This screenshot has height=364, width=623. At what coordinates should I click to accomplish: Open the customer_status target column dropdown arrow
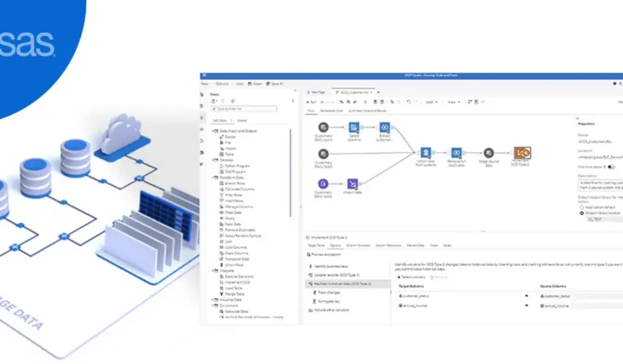click(527, 296)
